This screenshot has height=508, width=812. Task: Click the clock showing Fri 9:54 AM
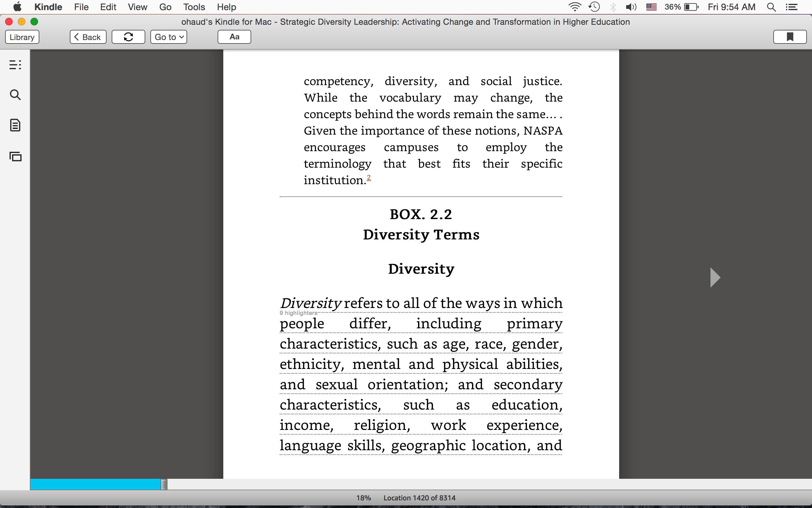coord(731,7)
